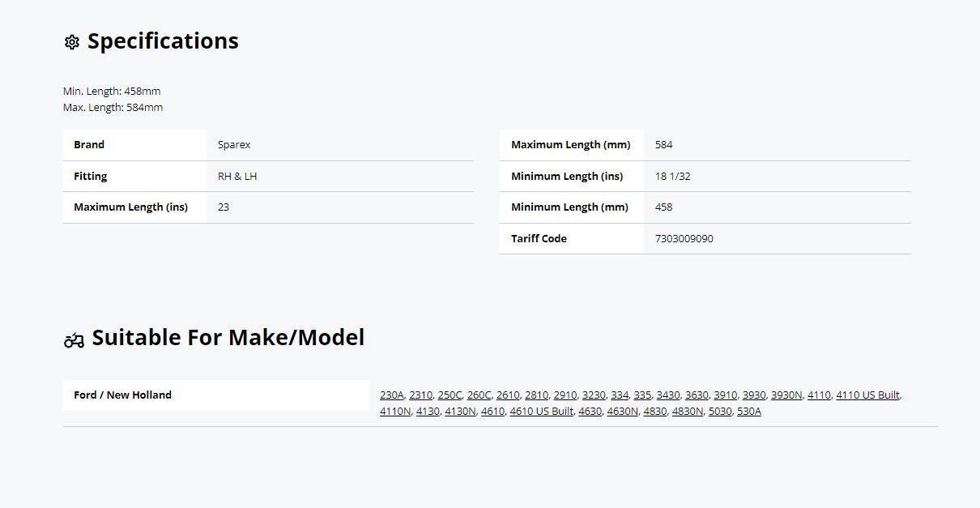Open the 334 model link

tap(620, 395)
